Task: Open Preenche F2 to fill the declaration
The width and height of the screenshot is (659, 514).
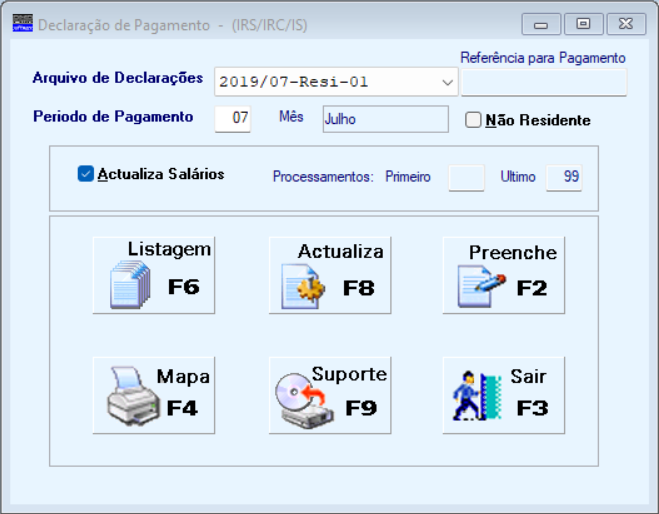Action: coord(503,275)
